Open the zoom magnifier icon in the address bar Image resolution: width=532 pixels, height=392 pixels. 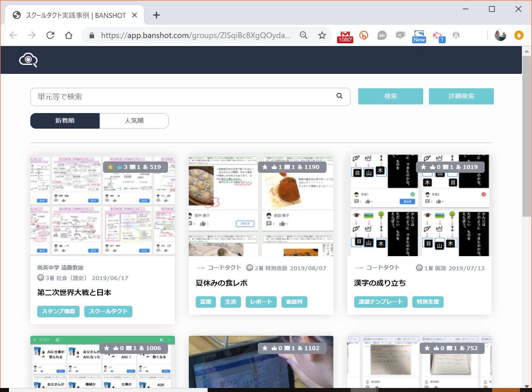[304, 35]
